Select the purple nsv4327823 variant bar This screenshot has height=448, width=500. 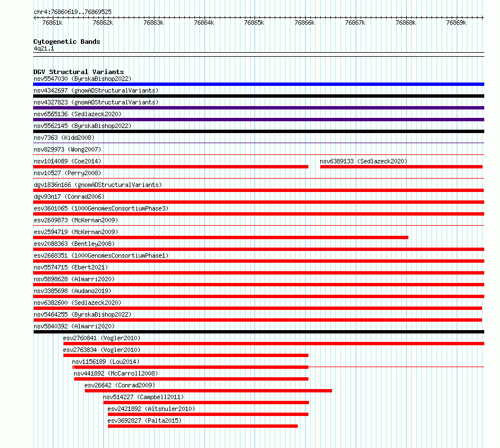pyautogui.click(x=258, y=108)
